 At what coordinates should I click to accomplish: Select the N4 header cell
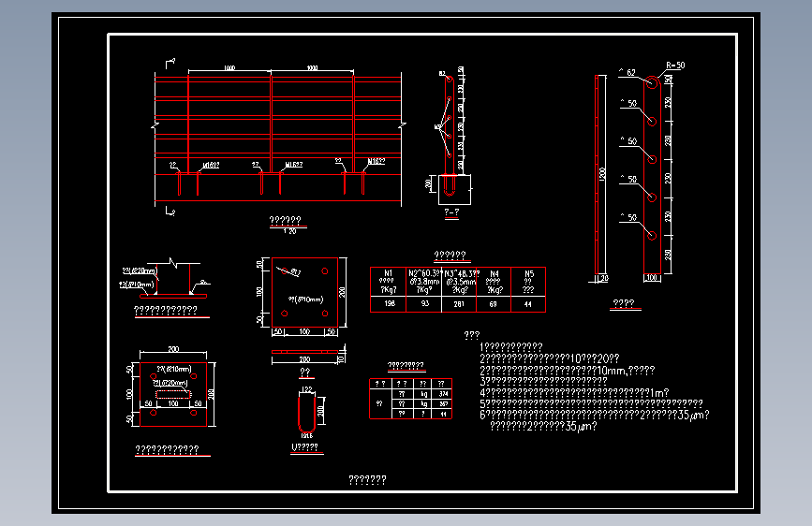tap(494, 282)
